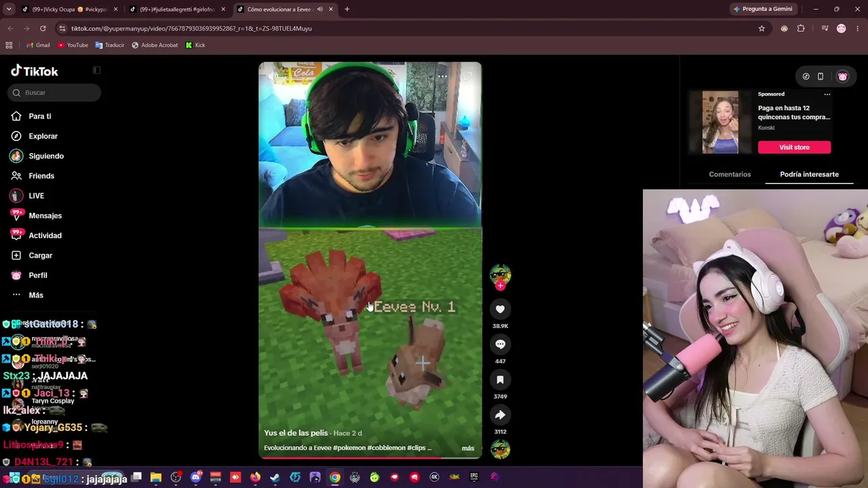Open Epic Games Launcher from taskbar
The height and width of the screenshot is (488, 868).
(474, 477)
